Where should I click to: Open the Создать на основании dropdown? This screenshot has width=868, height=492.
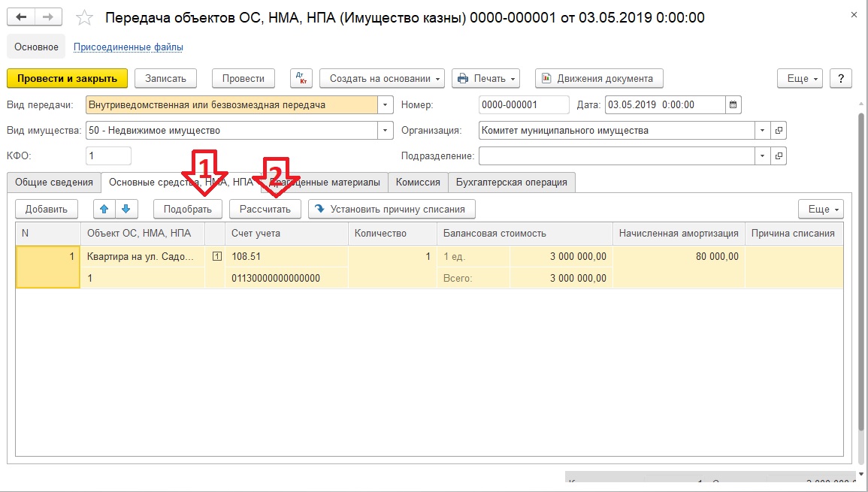coord(382,79)
